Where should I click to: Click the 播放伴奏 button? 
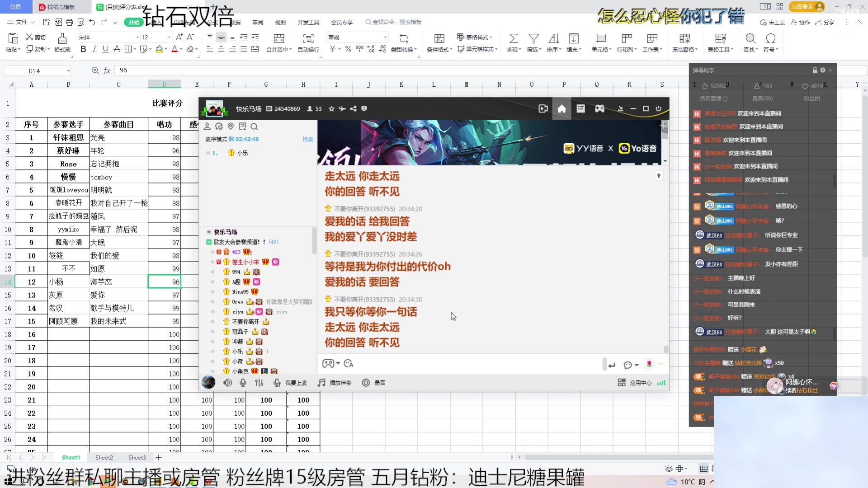[335, 383]
